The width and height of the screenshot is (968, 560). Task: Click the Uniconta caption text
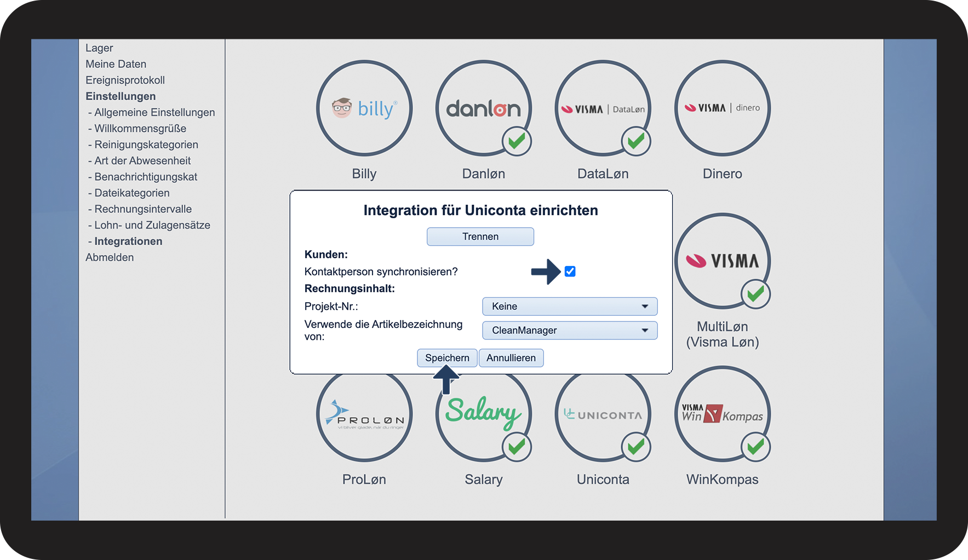tap(603, 480)
